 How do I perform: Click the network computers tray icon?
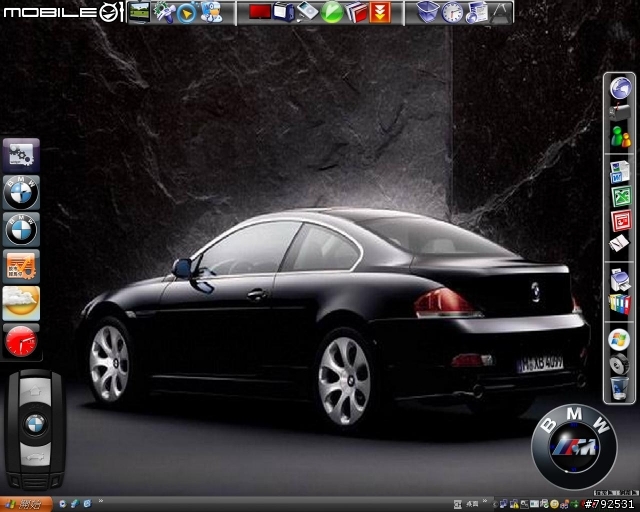(x=504, y=505)
